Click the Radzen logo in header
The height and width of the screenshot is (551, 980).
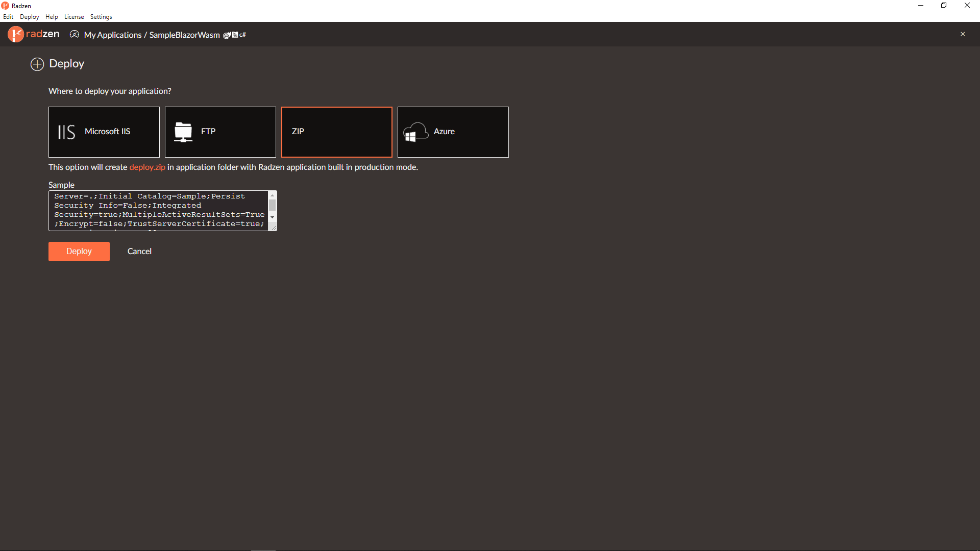click(34, 34)
